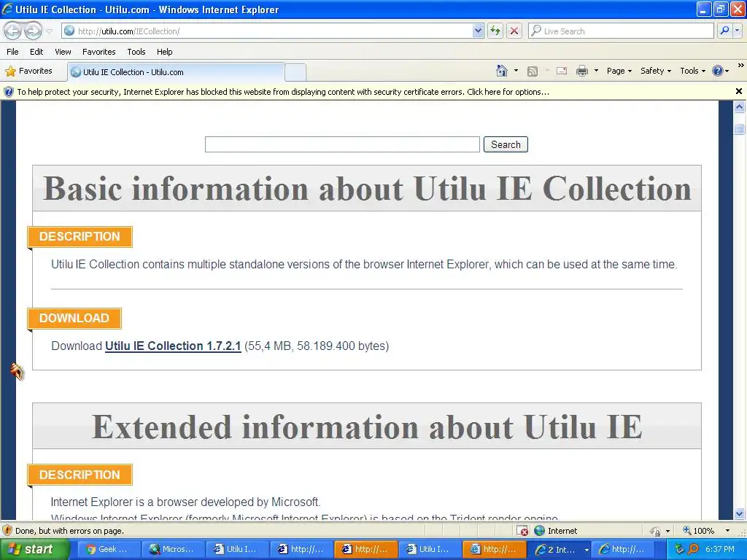Open the Tools menu in the menu bar

point(136,52)
